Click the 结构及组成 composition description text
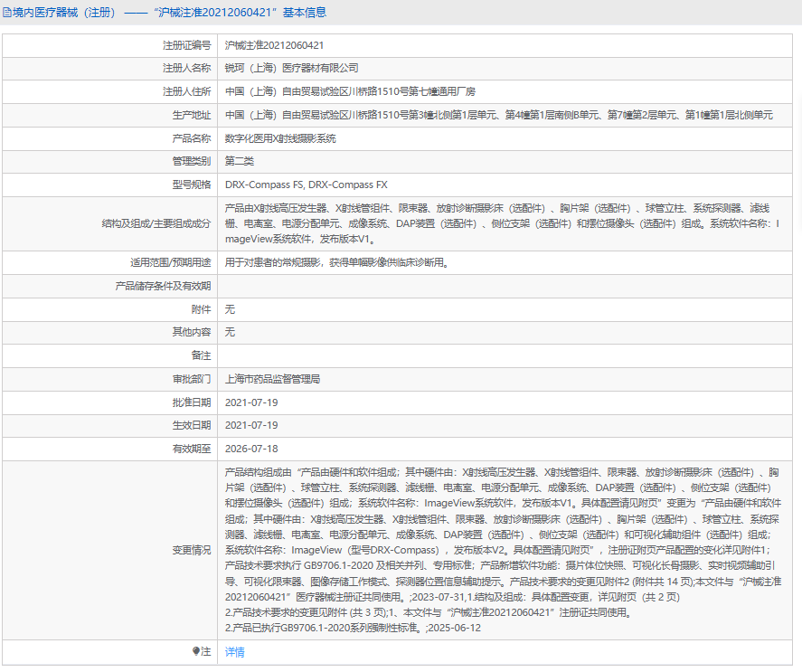This screenshot has width=802, height=672. 502,223
